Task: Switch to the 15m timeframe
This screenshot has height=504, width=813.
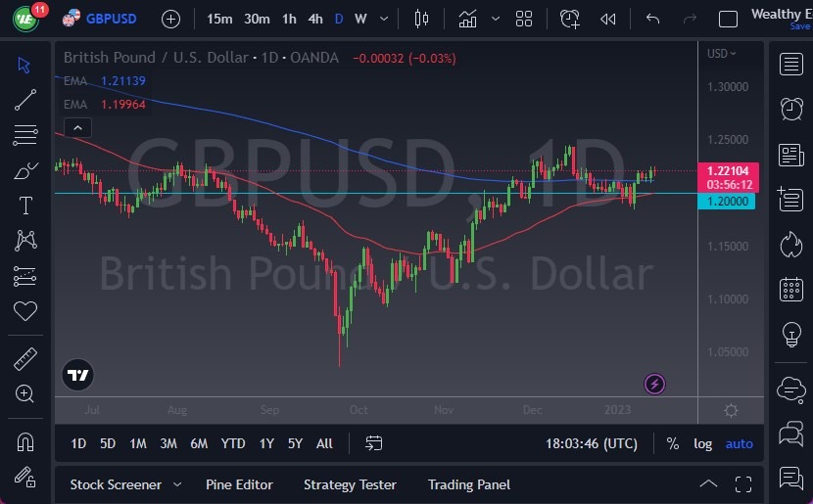Action: 219,20
